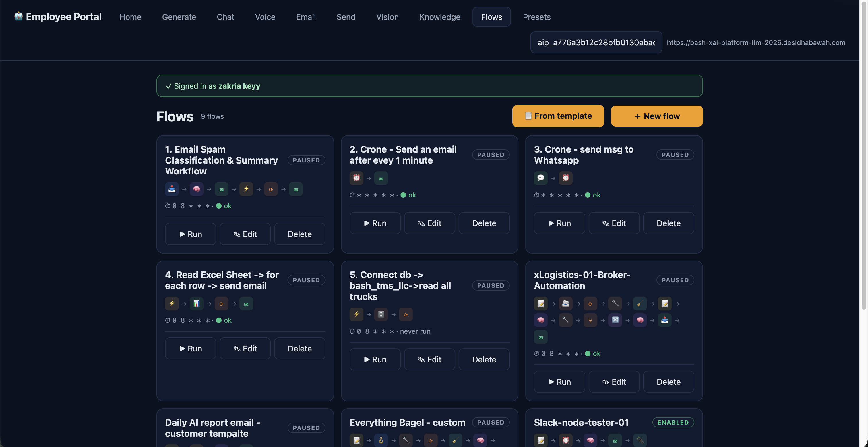
Task: Toggle PAUSED badge on Email Spam Classification flow
Action: click(306, 160)
